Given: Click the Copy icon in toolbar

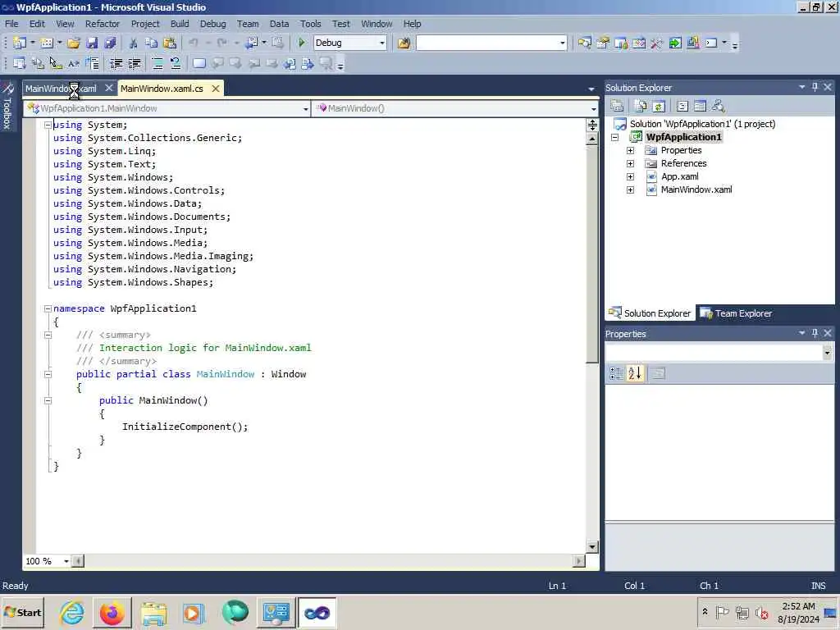Looking at the screenshot, I should (x=152, y=43).
